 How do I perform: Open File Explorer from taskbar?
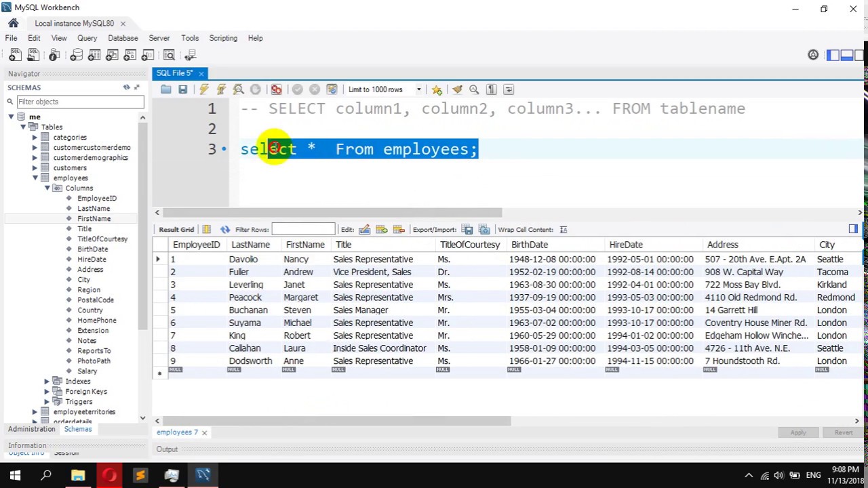[x=78, y=475]
